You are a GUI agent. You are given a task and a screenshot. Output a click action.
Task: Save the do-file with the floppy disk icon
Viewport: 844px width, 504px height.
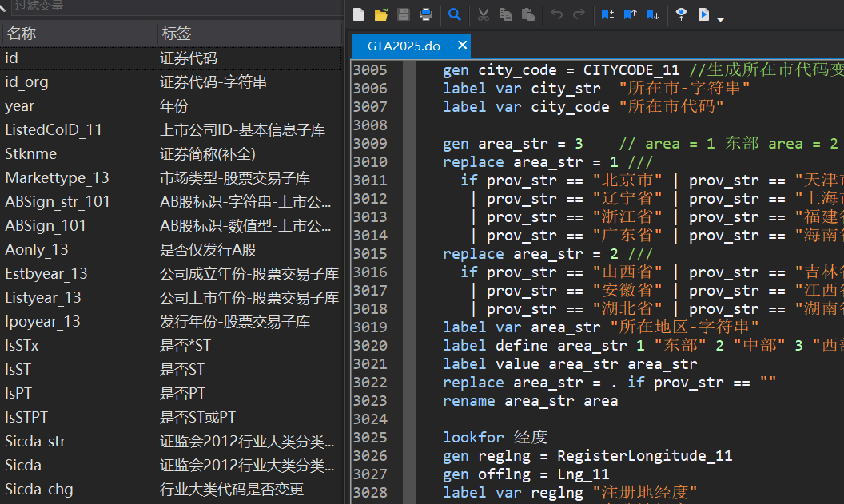tap(403, 14)
